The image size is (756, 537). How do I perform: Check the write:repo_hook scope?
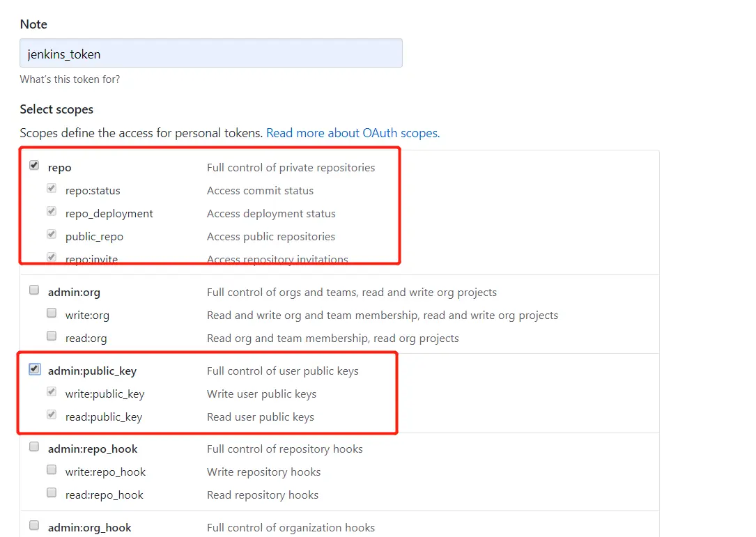pos(52,470)
